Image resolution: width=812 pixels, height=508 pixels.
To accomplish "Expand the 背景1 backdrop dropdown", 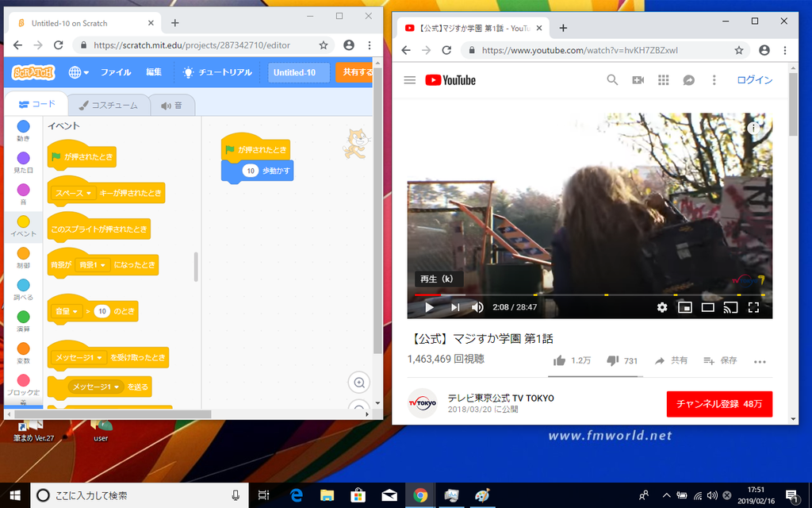I will 93,265.
